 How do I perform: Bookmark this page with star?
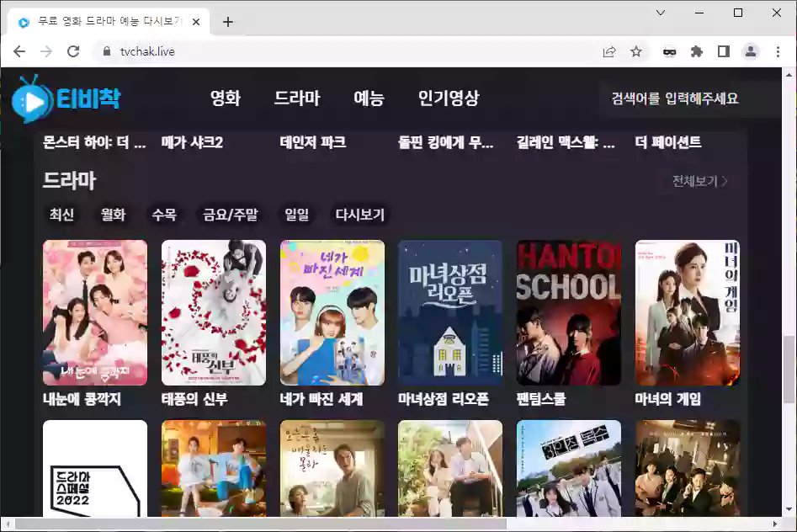pos(636,51)
